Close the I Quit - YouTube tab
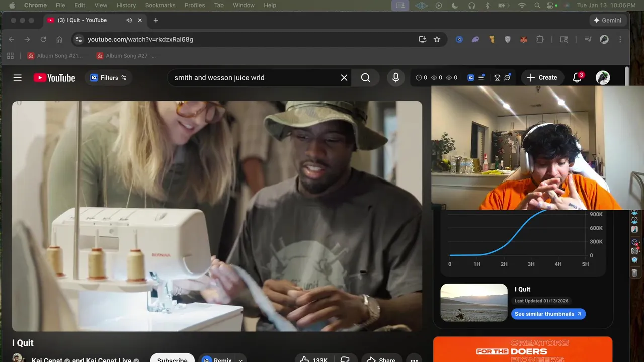This screenshot has width=644, height=362. coord(140,20)
